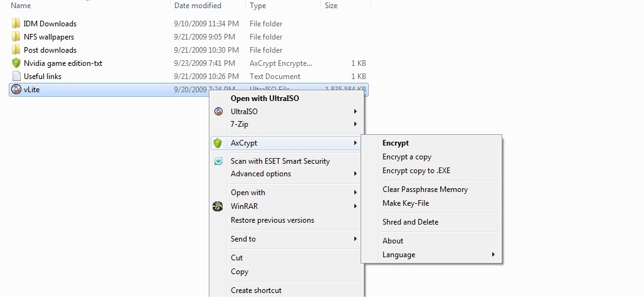Open the NFS wallpapers folder
The height and width of the screenshot is (298, 644).
tap(49, 37)
